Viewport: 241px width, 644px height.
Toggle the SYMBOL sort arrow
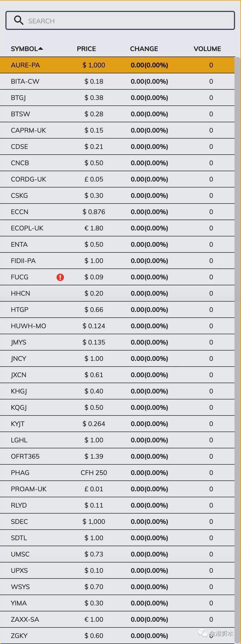41,49
